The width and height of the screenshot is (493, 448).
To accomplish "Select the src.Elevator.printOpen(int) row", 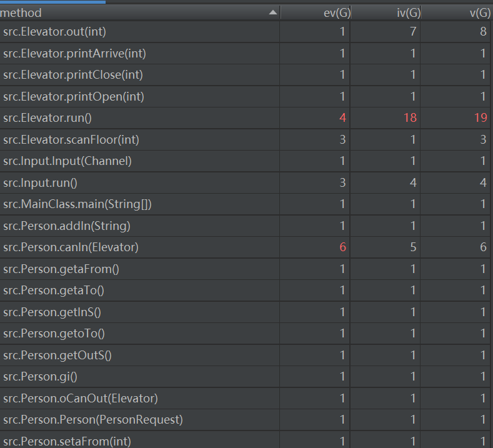I will [x=245, y=96].
